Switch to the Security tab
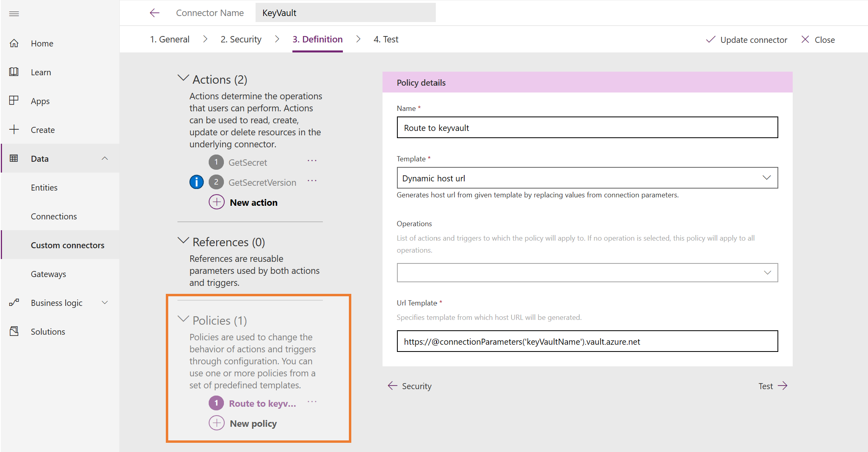The width and height of the screenshot is (868, 452). [241, 39]
